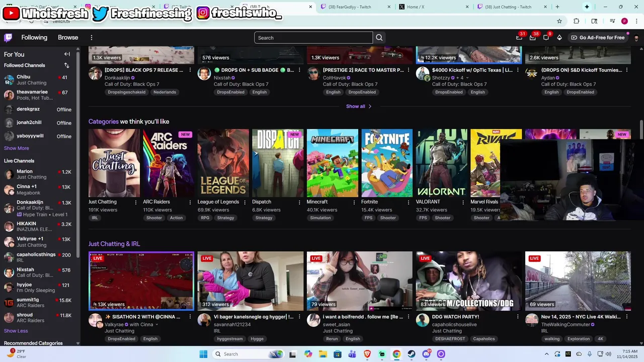Screen dimensions: 644x362
Task: Open options menu for DDG WATCH PARTY stream
Action: (518, 317)
